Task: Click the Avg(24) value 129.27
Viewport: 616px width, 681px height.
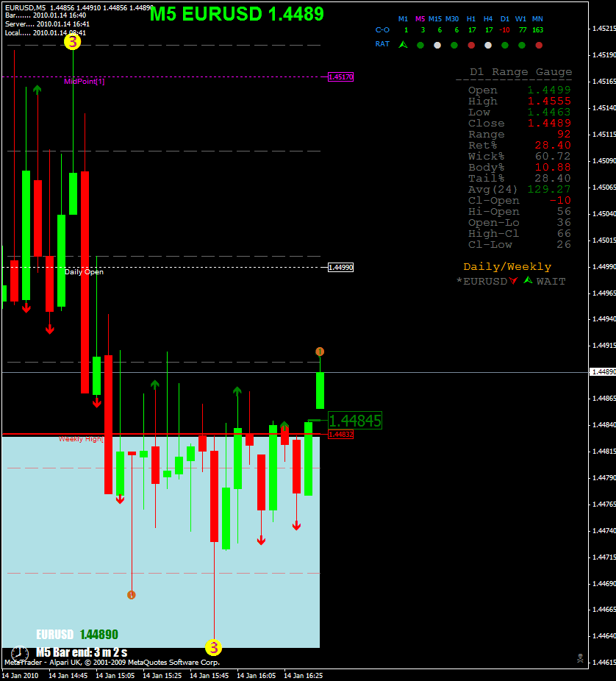Action: [x=549, y=189]
